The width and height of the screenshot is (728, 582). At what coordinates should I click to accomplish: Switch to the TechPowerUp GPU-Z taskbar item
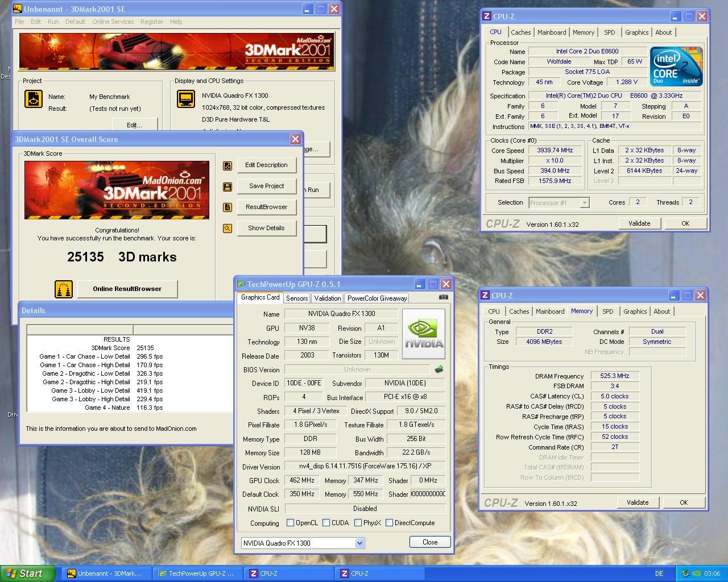(x=197, y=573)
